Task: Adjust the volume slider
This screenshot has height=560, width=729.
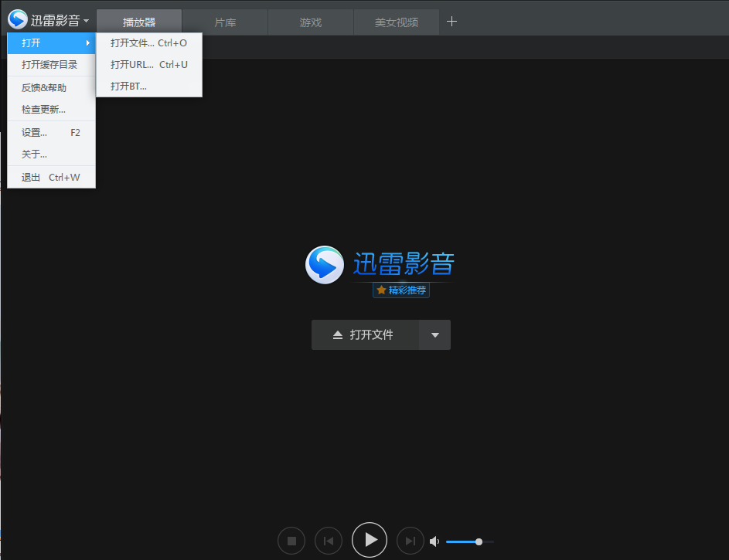Action: pyautogui.click(x=469, y=541)
